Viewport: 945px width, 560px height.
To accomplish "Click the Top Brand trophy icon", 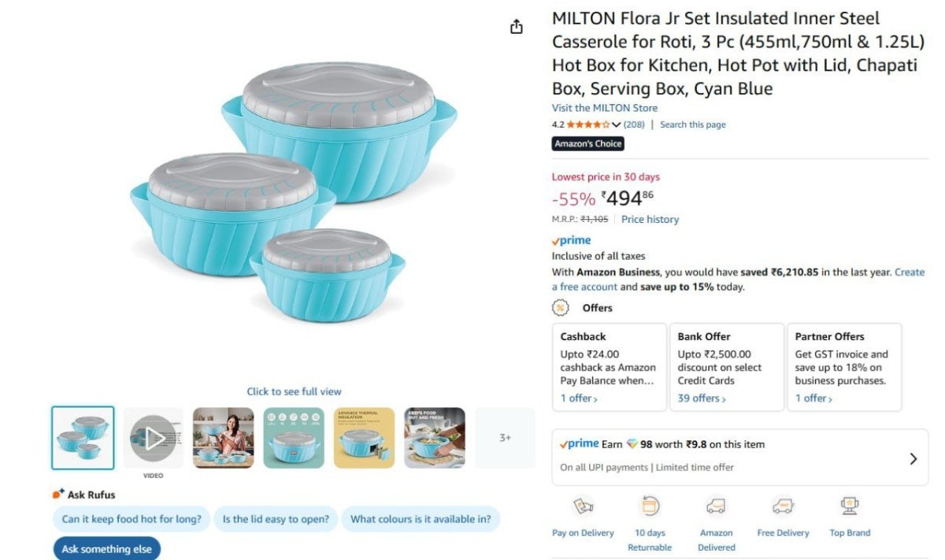I will [x=850, y=506].
